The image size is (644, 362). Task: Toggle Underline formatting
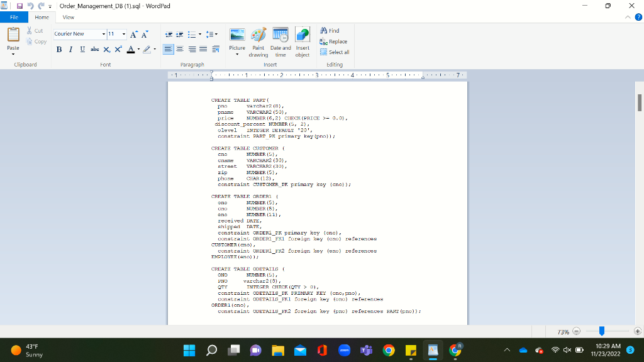tap(82, 49)
